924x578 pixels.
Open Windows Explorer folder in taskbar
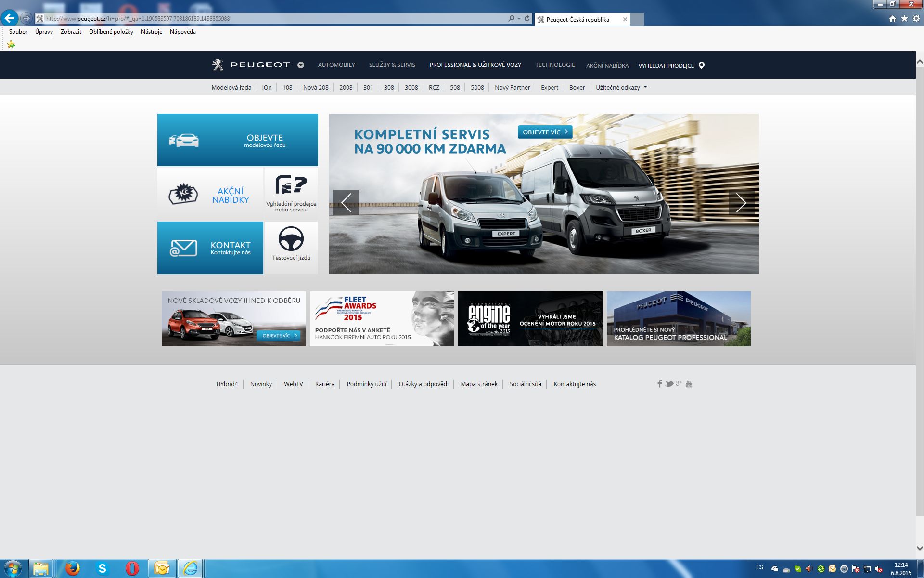tap(41, 568)
